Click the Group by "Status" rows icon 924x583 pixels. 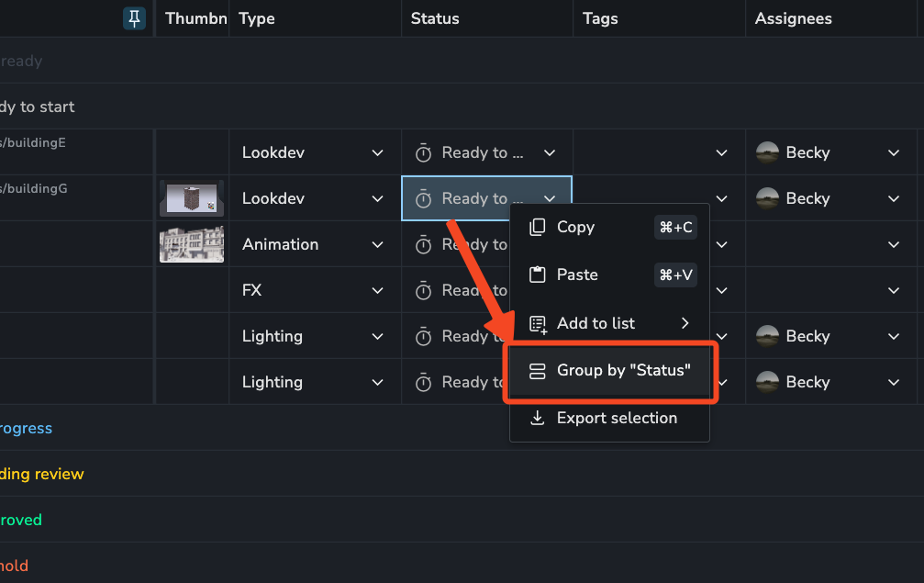(538, 371)
